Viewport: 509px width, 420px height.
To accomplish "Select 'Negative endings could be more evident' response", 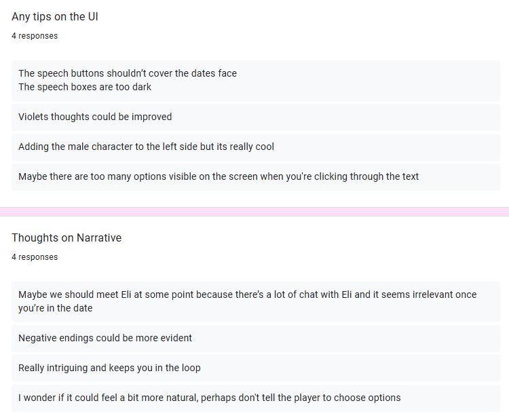I will tap(256, 338).
